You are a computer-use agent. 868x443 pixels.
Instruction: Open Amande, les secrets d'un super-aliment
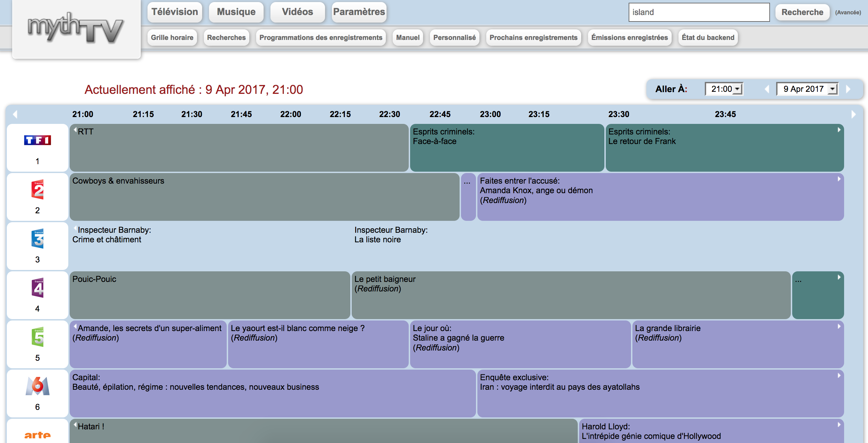[148, 344]
